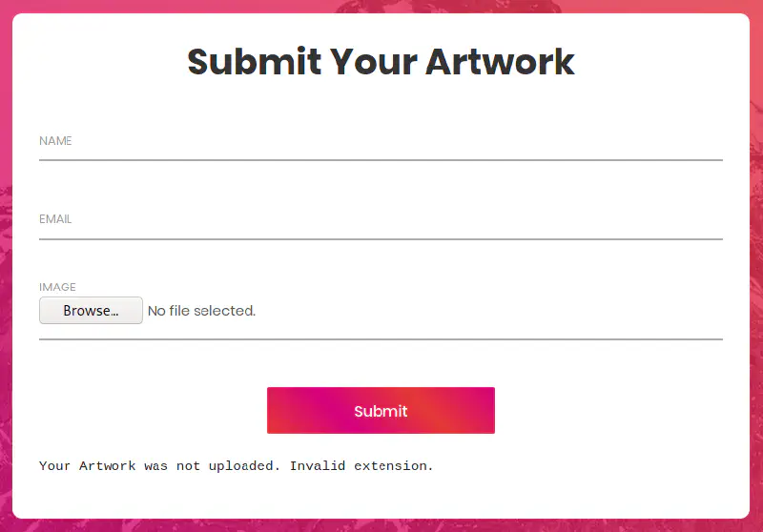763x532 pixels.
Task: Click the word 'Submit' in the page heading
Action: tap(254, 62)
